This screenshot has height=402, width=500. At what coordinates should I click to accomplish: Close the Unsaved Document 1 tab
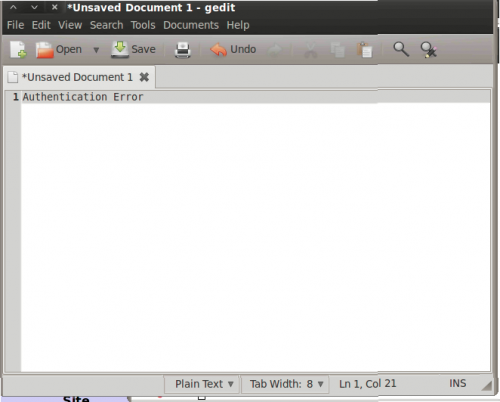[x=144, y=77]
